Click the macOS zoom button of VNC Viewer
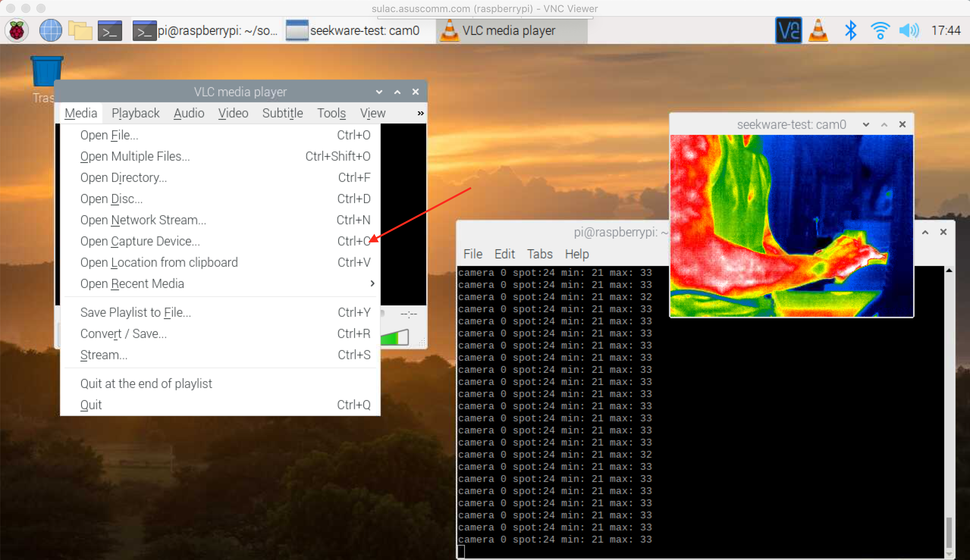 (x=41, y=8)
